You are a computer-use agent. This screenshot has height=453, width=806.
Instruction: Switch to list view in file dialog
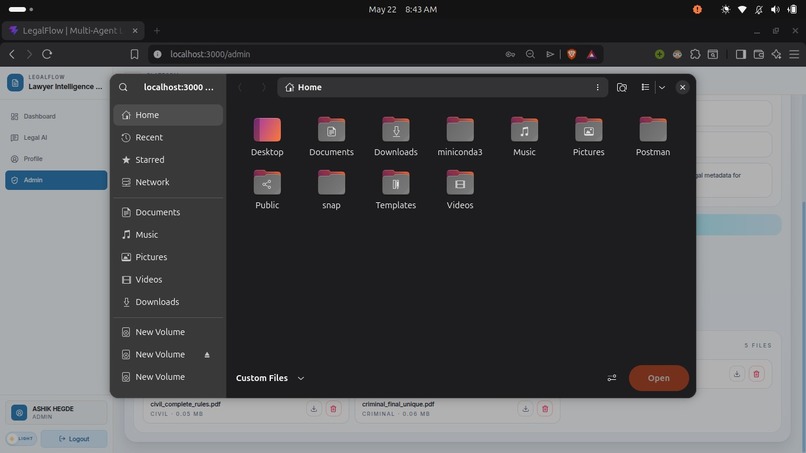[x=645, y=87]
